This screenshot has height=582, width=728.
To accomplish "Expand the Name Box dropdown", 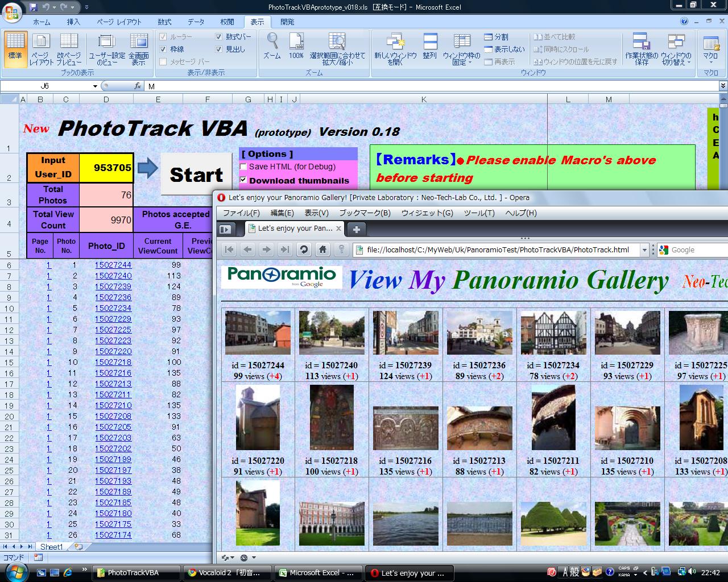I will click(95, 86).
